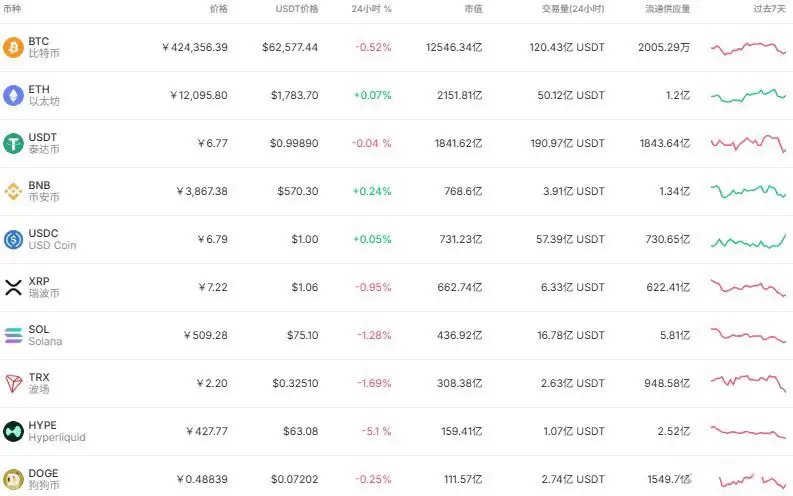Open the HYPE Hyperliquid name link
793x496 pixels.
click(57, 431)
